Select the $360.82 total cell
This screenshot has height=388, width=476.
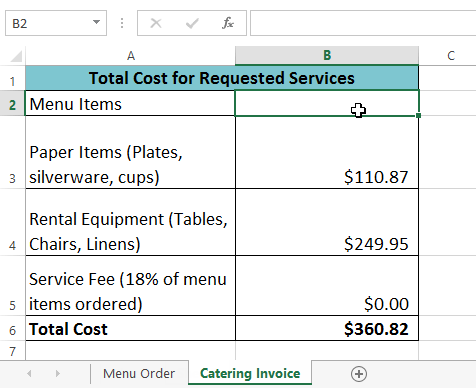327,328
